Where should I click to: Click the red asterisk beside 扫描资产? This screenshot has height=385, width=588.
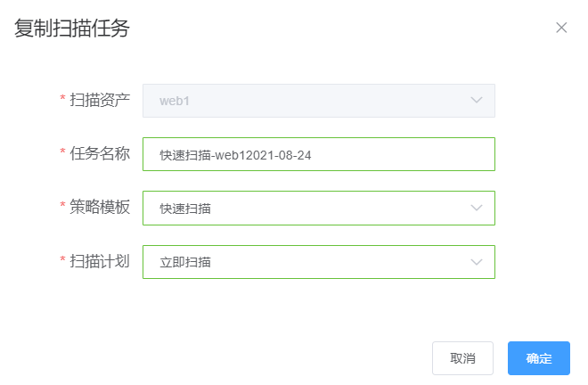[62, 100]
